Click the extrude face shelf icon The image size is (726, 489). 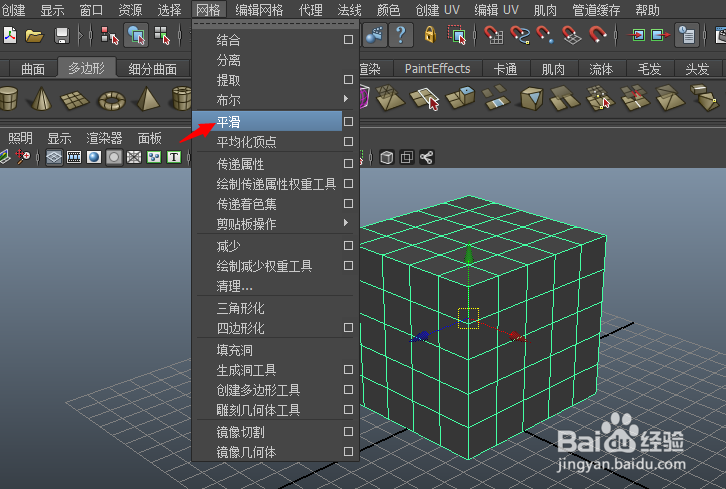pyautogui.click(x=460, y=97)
